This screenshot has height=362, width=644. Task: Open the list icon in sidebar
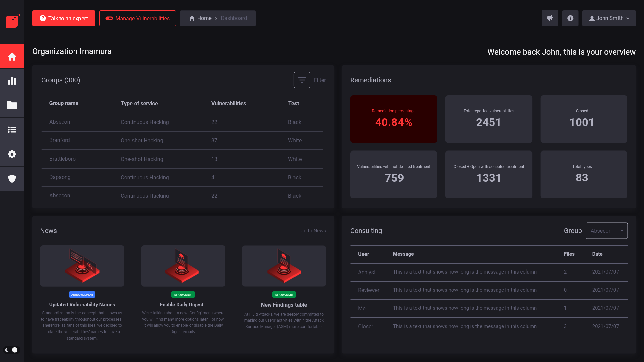click(x=12, y=130)
